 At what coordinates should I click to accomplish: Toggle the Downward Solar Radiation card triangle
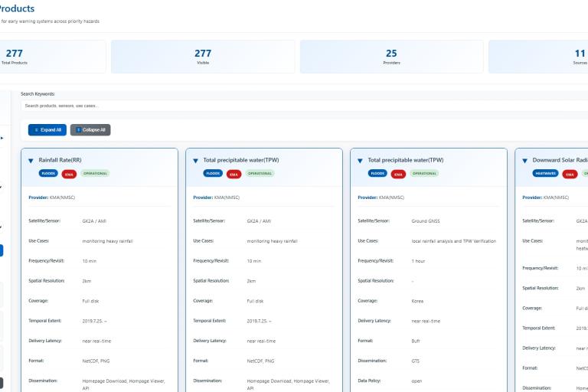coord(524,161)
